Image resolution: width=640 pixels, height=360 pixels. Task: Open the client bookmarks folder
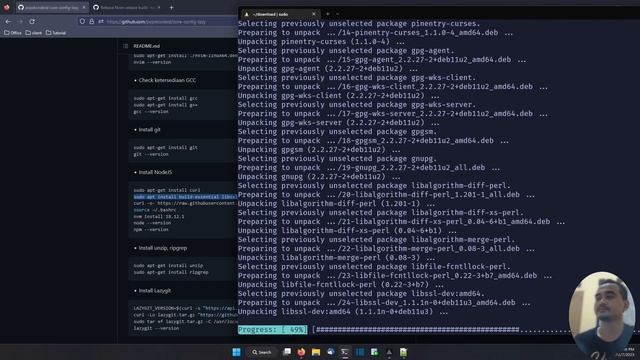click(x=33, y=33)
